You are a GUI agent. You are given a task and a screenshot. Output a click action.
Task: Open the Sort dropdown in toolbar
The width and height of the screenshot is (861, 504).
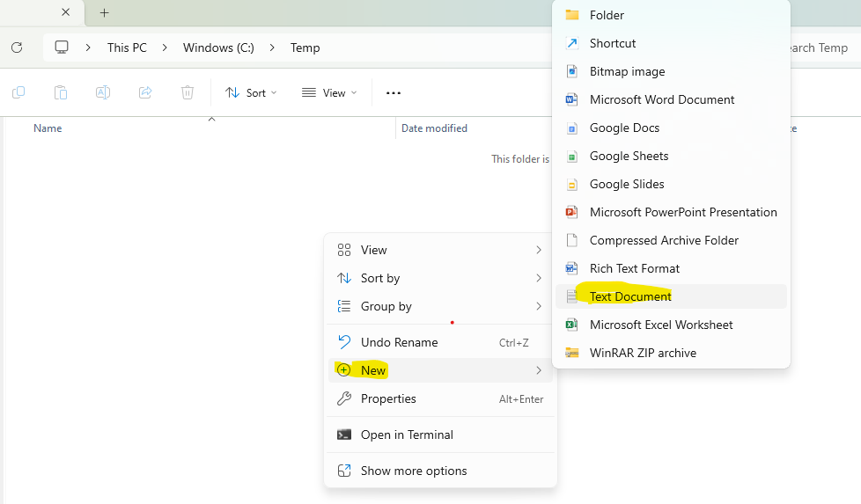tap(251, 92)
